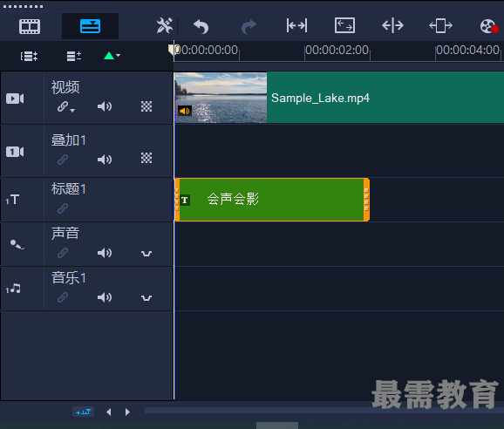Click the T icon on title clip

(185, 201)
